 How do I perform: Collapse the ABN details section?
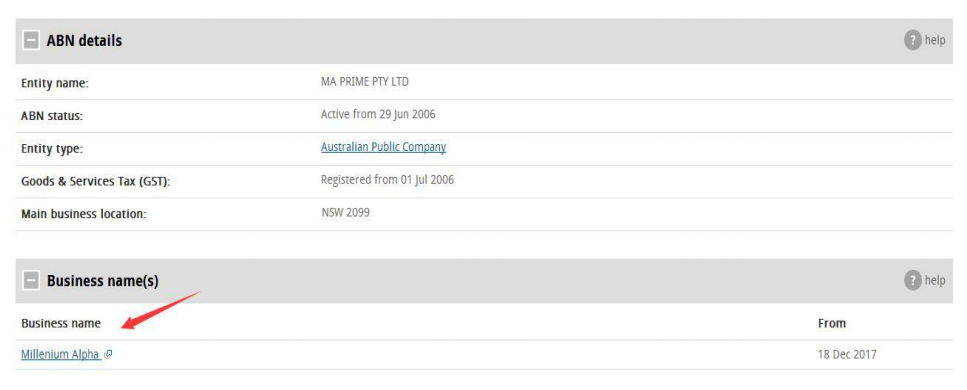pyautogui.click(x=31, y=41)
